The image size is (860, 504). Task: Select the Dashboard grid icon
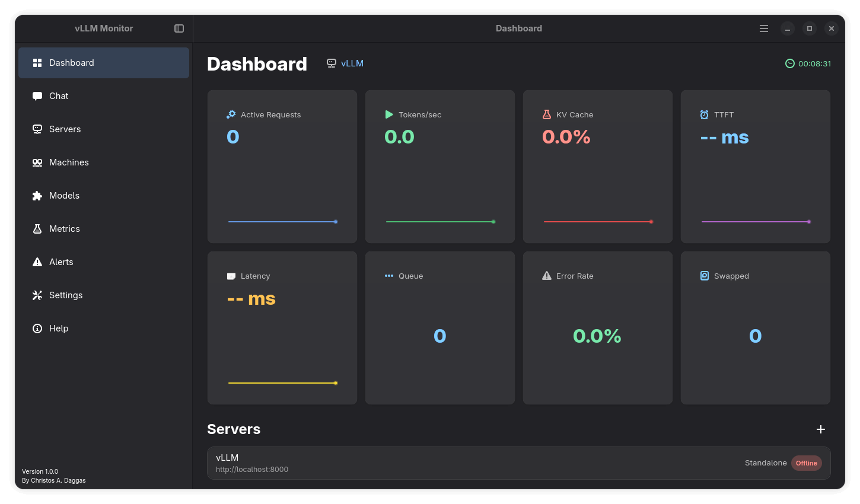pyautogui.click(x=37, y=63)
